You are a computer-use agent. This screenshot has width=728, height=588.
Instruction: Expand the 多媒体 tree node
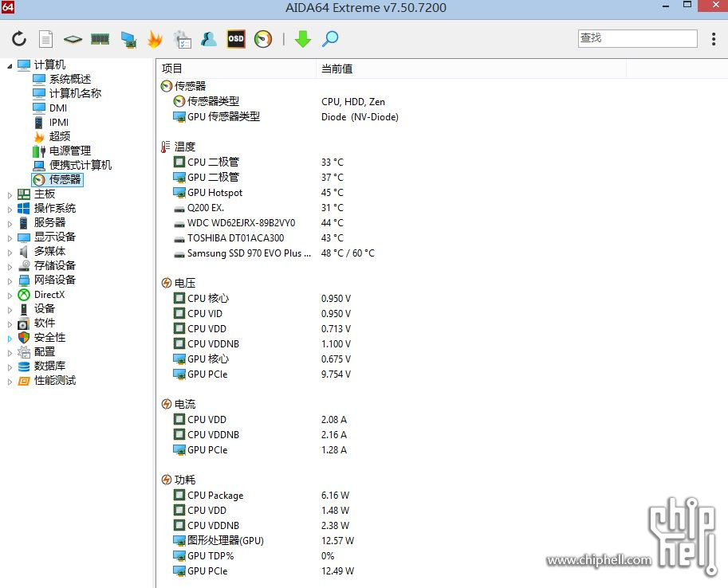coord(10,253)
